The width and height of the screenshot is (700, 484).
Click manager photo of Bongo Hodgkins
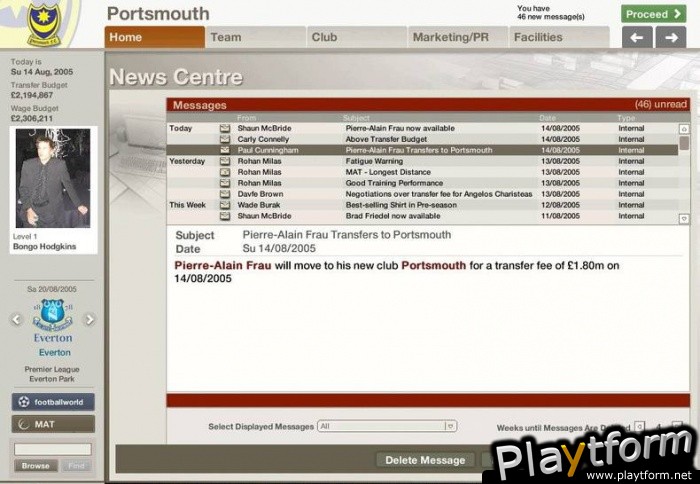point(53,178)
